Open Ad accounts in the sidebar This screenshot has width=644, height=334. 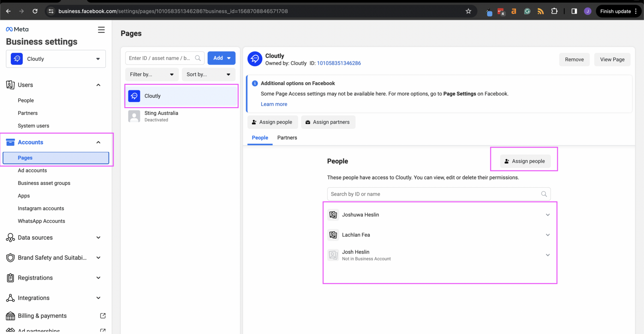(32, 170)
